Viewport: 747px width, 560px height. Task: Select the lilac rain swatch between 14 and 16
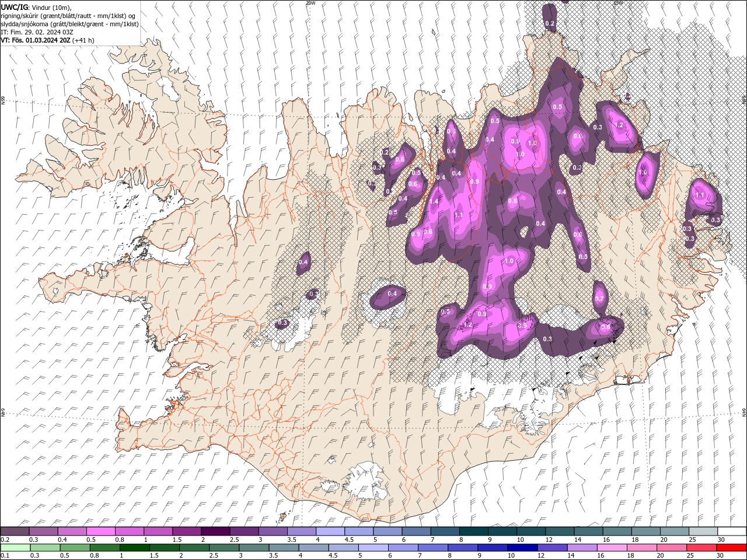point(581,548)
